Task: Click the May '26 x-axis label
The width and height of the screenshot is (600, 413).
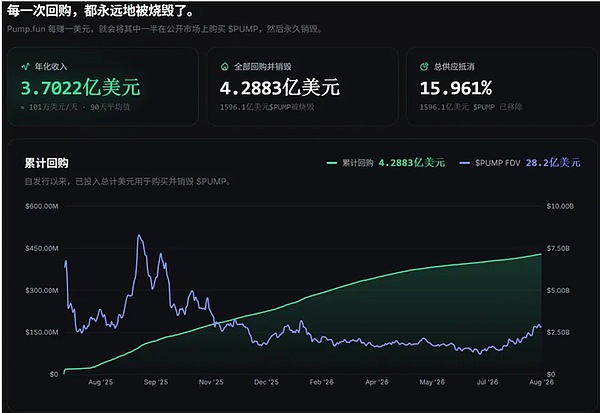Action: click(x=432, y=382)
